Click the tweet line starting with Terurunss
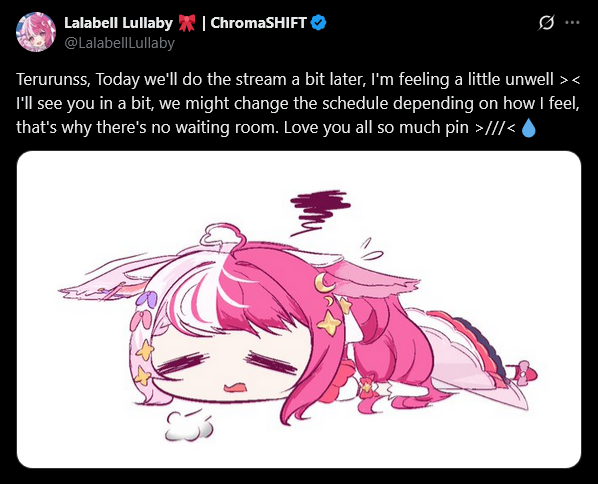Viewport: 598px width, 484px height. (298, 79)
